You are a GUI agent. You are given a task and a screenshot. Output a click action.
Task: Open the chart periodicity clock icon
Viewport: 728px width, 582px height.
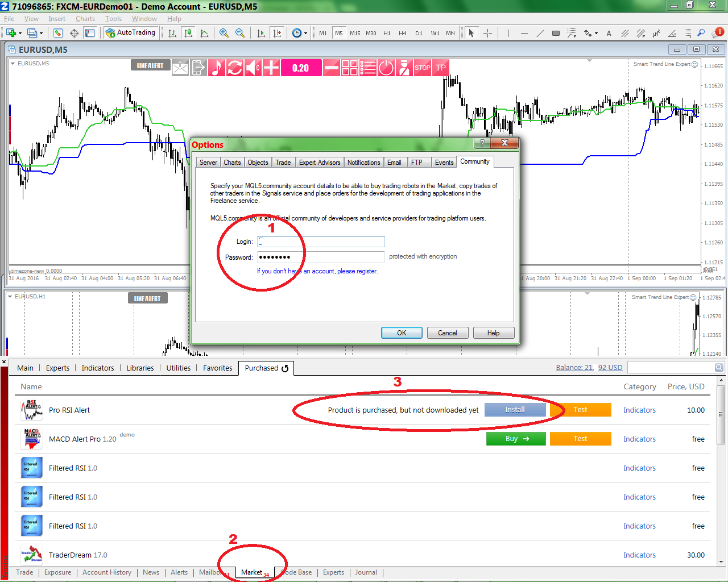296,33
